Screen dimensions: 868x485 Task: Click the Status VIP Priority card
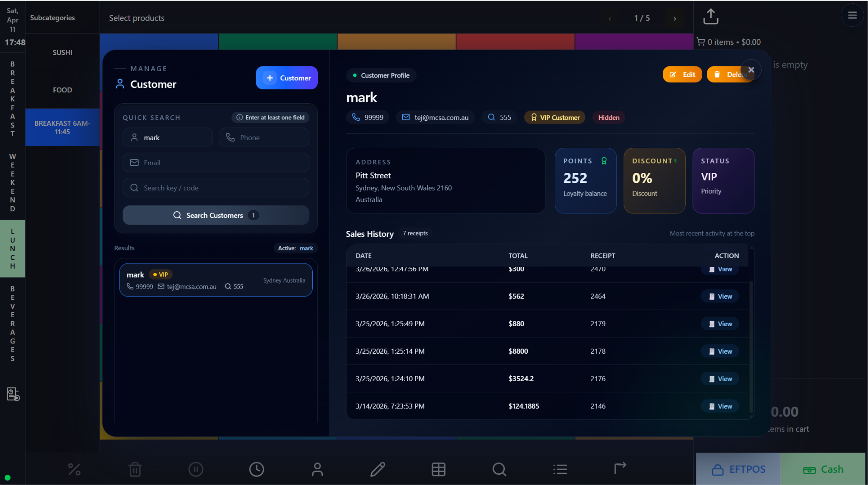click(723, 180)
